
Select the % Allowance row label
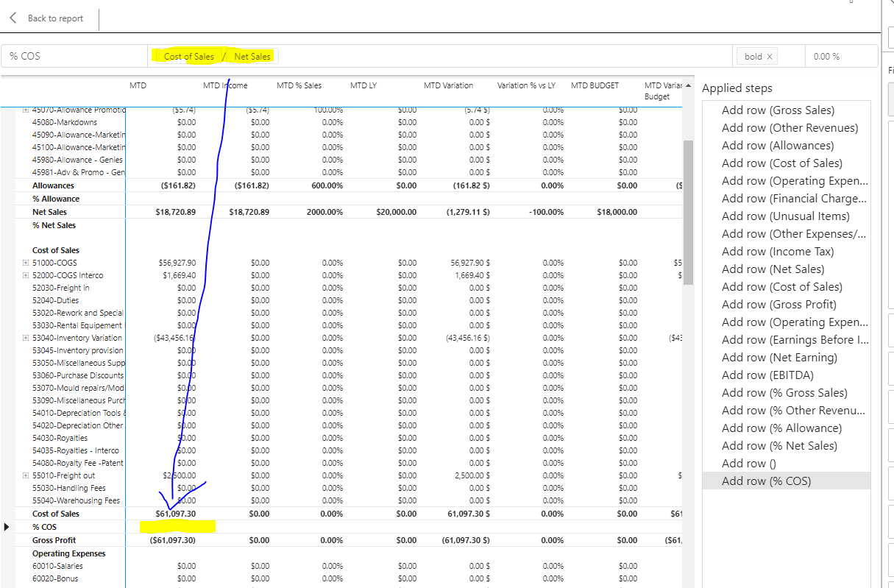(56, 199)
